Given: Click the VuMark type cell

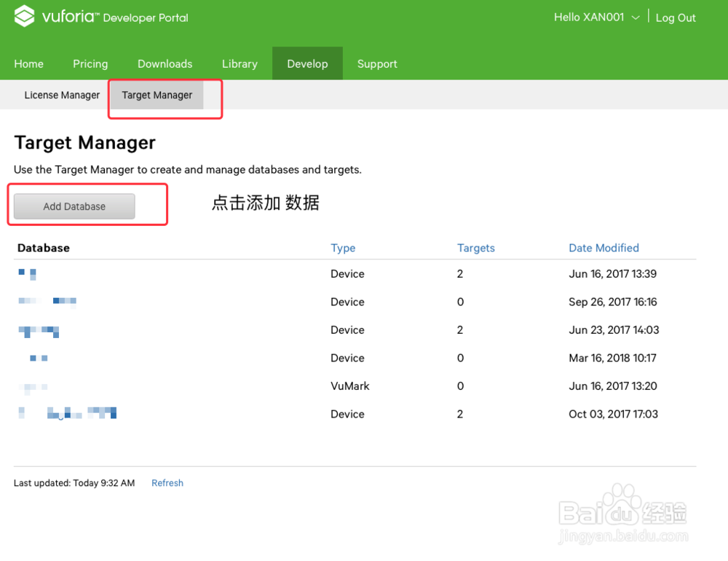Looking at the screenshot, I should click(349, 385).
